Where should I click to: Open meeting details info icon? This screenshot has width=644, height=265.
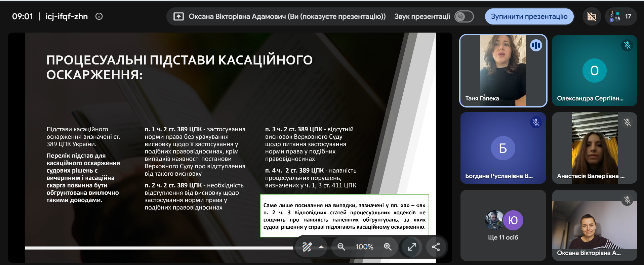tap(99, 16)
